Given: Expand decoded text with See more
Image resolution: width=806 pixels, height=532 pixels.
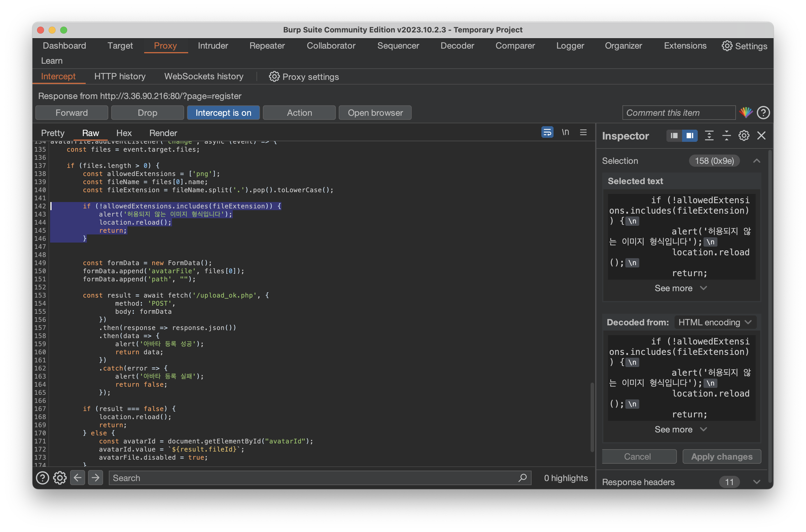Looking at the screenshot, I should pos(680,429).
